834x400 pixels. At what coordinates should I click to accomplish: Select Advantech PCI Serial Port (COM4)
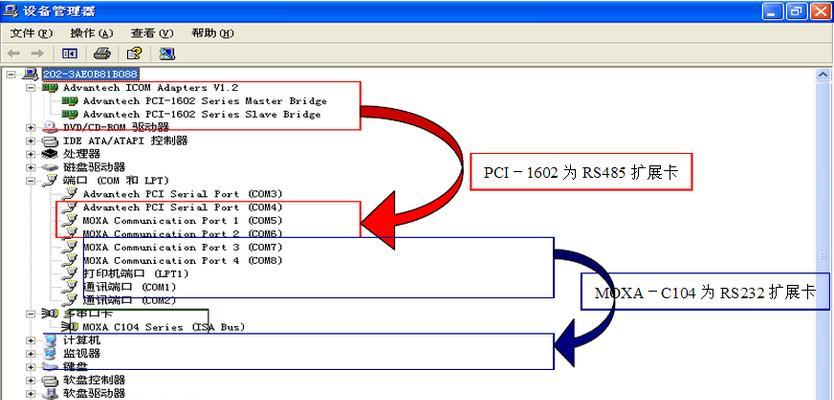click(182, 207)
